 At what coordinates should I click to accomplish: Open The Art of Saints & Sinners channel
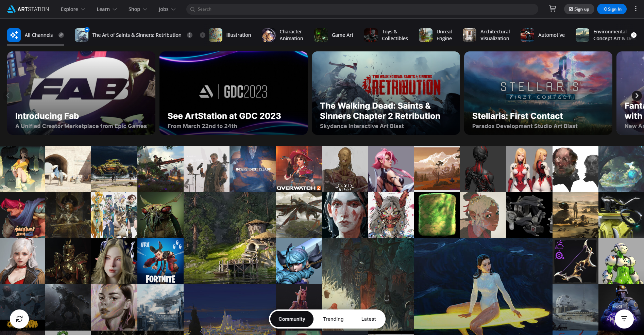(128, 35)
